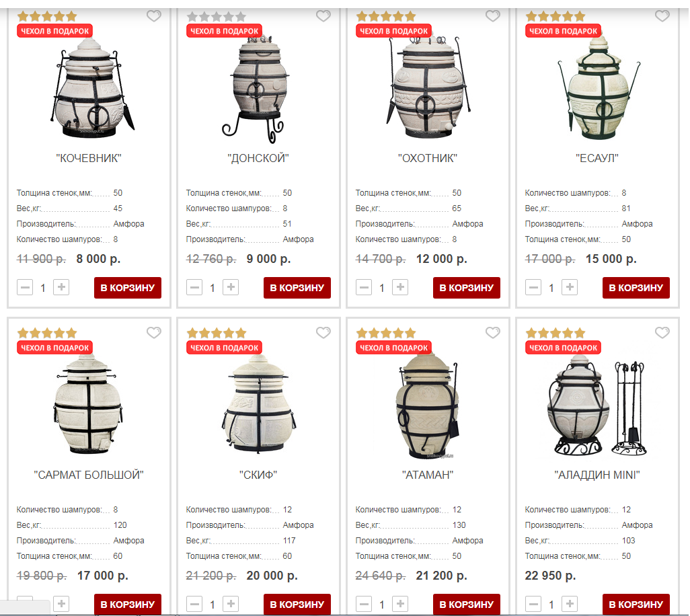The image size is (690, 616).
Task: Click the five-star rating on "ДОНСКОЙ"
Action: (216, 17)
